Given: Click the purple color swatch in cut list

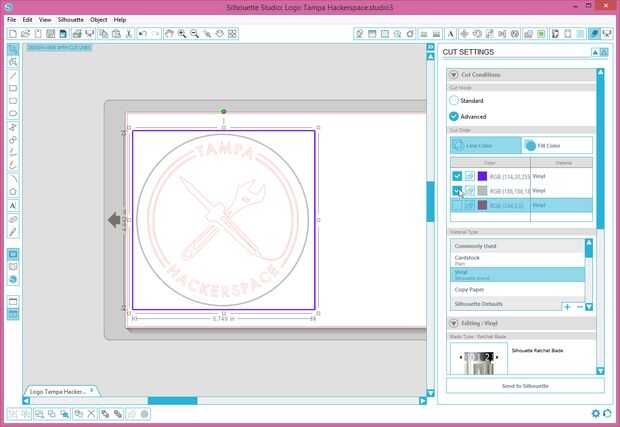Looking at the screenshot, I should pyautogui.click(x=482, y=176).
